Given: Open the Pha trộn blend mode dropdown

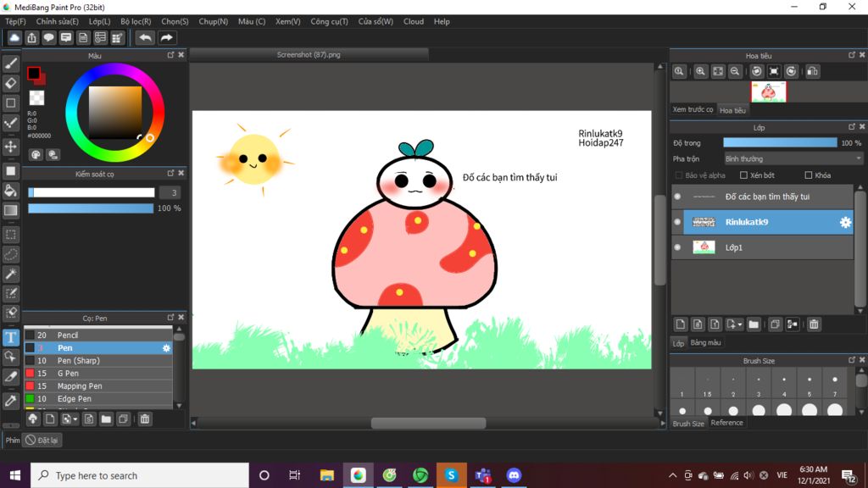Looking at the screenshot, I should (793, 158).
